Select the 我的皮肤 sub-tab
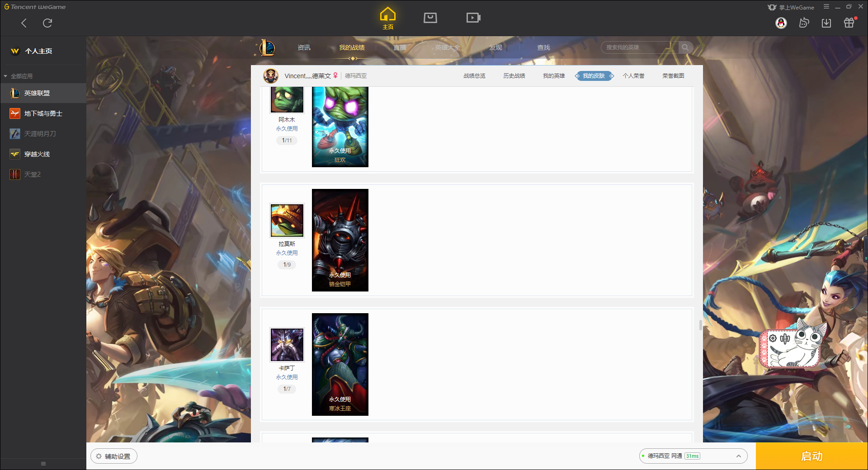Screen dimensions: 868x470 [x=594, y=76]
